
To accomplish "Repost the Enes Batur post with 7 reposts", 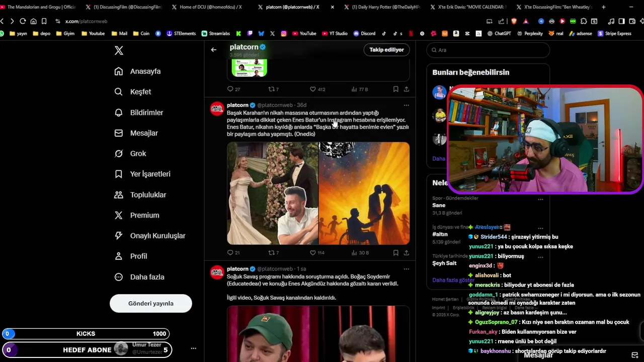I will pos(273,252).
